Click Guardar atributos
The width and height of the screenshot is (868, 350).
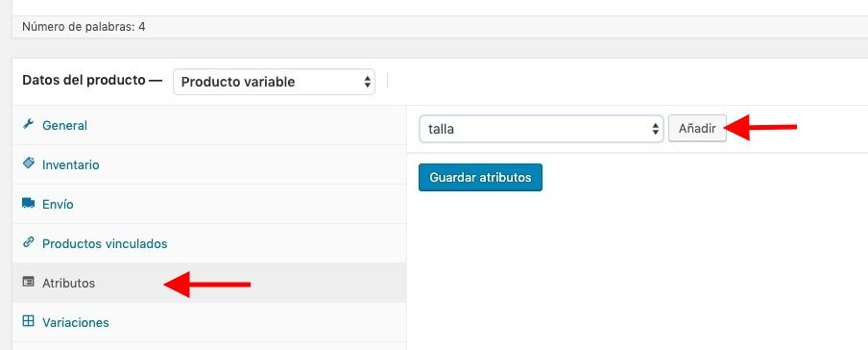(480, 178)
